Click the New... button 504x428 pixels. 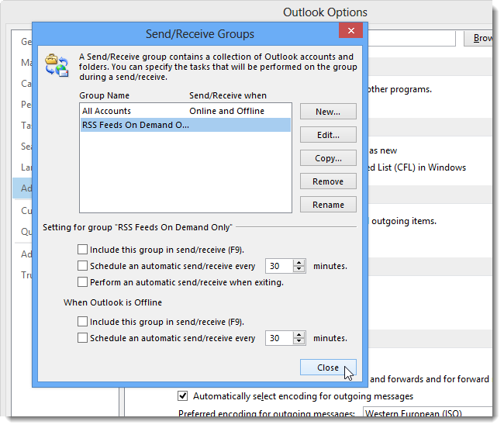328,112
